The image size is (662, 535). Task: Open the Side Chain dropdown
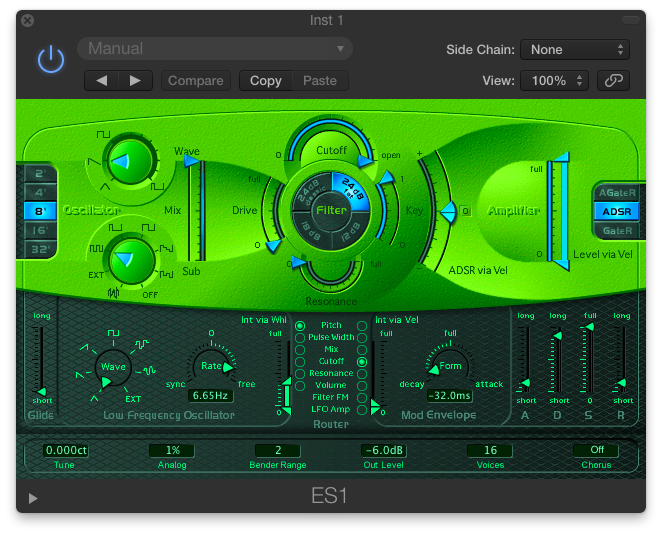pos(575,49)
